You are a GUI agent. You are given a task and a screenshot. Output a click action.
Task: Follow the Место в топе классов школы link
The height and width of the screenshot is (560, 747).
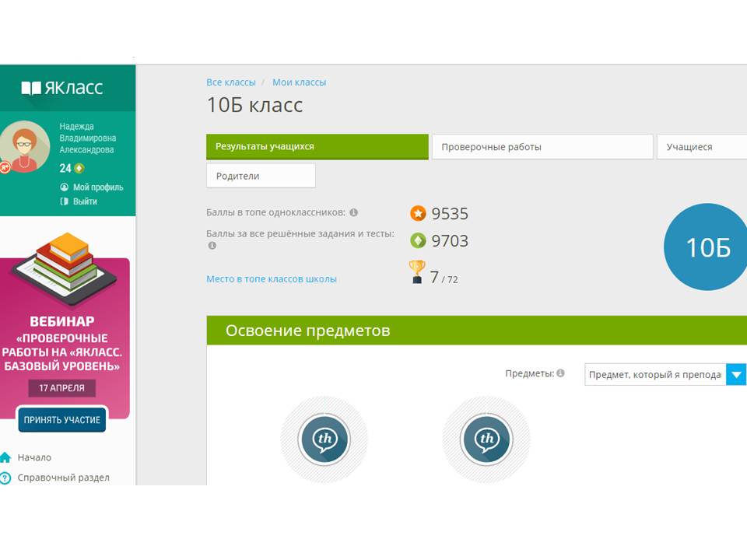click(x=271, y=278)
